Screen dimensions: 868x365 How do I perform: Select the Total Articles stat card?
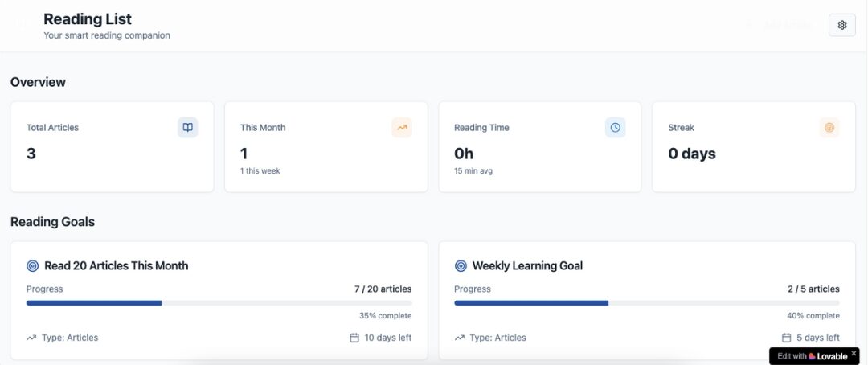(113, 147)
